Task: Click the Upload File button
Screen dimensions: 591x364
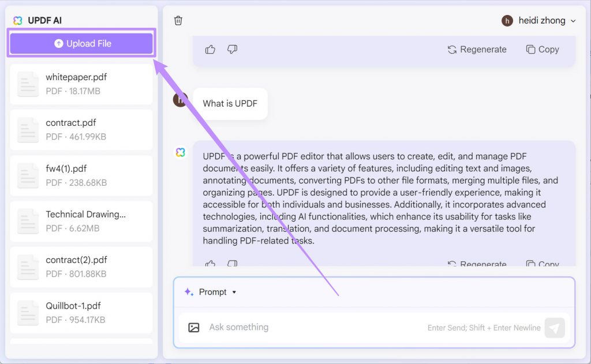Action: coord(81,43)
